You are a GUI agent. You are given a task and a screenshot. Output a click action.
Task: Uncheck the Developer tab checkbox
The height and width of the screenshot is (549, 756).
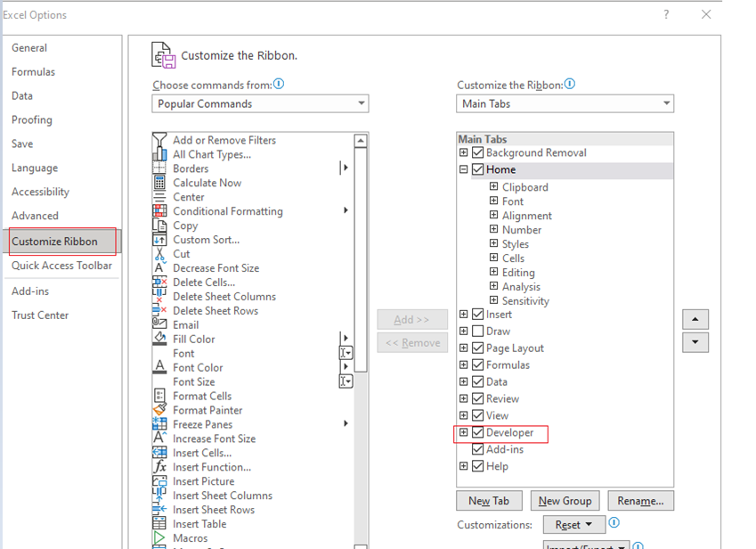(x=476, y=432)
